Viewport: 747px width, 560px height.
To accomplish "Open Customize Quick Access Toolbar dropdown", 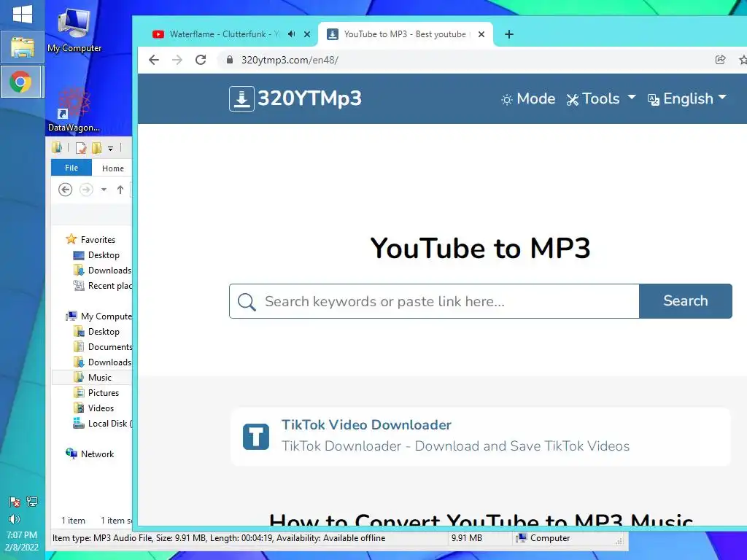I will [111, 149].
